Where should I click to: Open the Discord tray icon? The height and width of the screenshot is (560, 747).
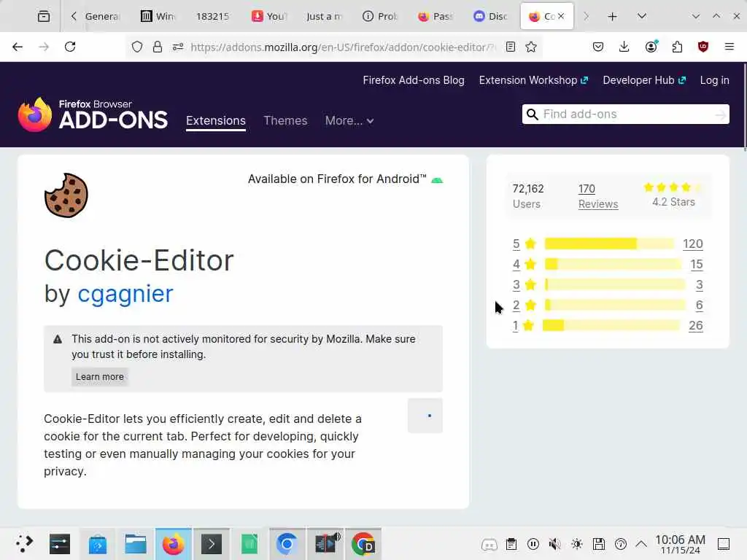pos(489,544)
